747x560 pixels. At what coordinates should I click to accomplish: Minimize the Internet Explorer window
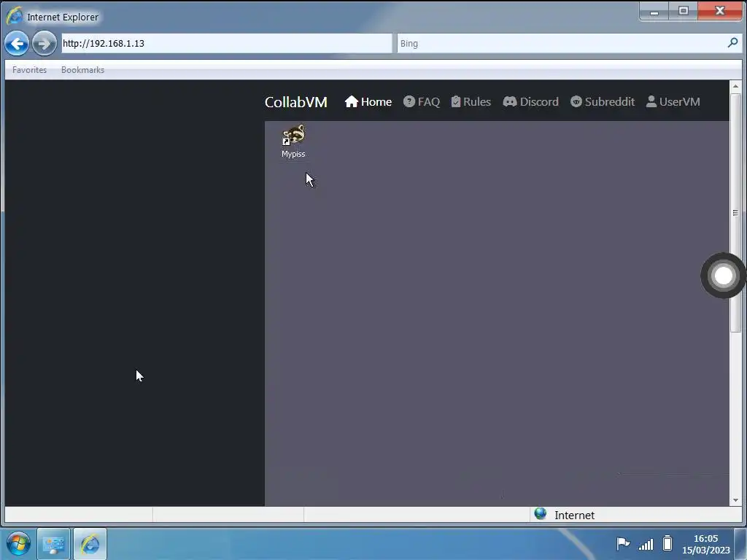(x=654, y=10)
